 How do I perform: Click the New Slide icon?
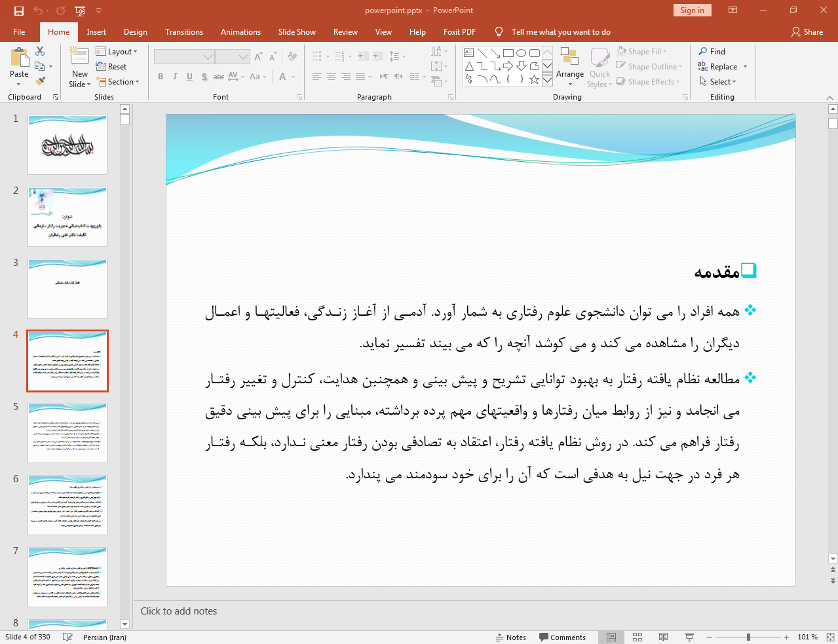coord(79,56)
